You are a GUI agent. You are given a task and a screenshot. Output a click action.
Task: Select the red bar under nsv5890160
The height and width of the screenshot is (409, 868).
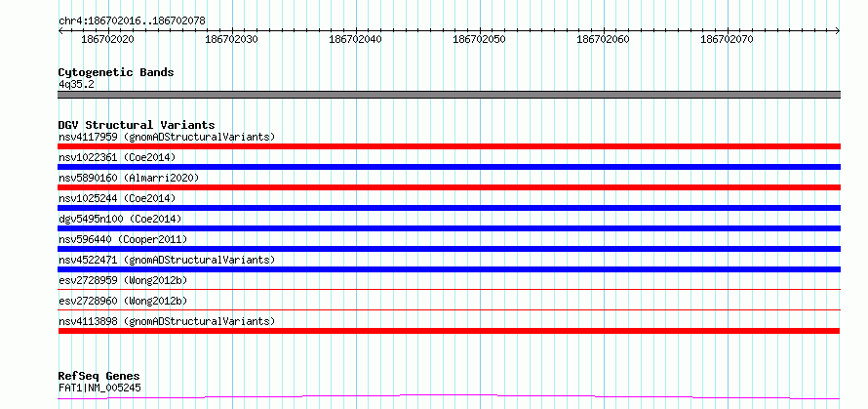coord(449,187)
